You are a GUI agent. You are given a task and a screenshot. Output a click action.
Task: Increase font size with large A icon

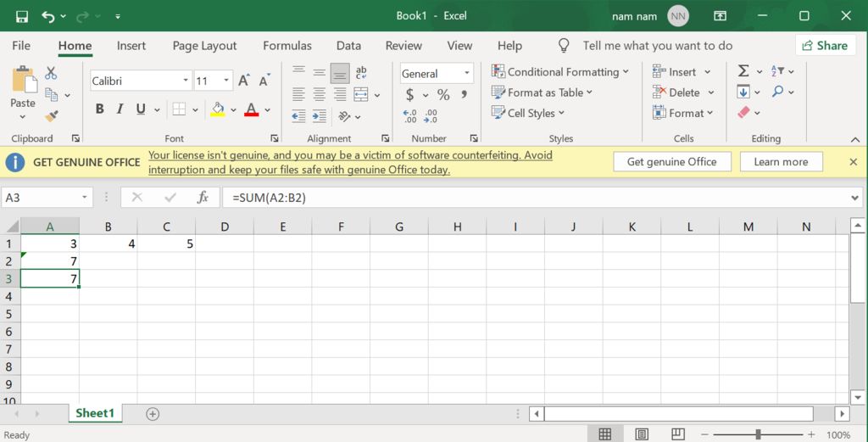[x=243, y=81]
